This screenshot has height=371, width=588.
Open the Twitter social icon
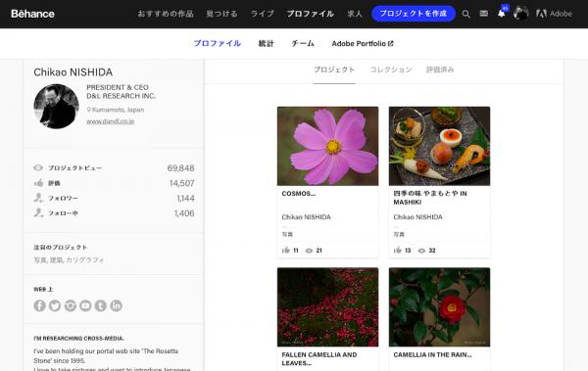55,305
